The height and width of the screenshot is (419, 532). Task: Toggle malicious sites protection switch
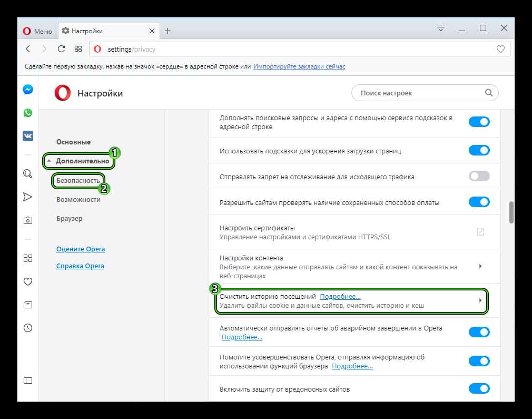(x=479, y=388)
